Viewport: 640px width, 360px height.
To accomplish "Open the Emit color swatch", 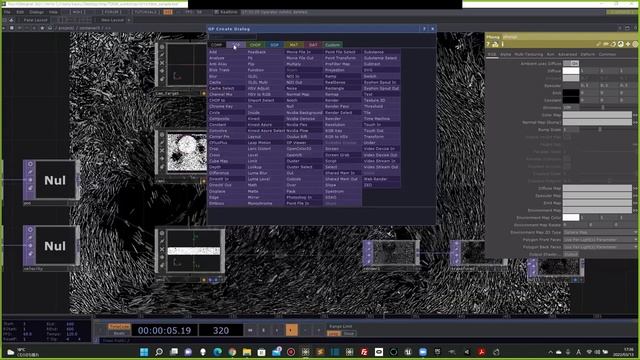I will 571,93.
